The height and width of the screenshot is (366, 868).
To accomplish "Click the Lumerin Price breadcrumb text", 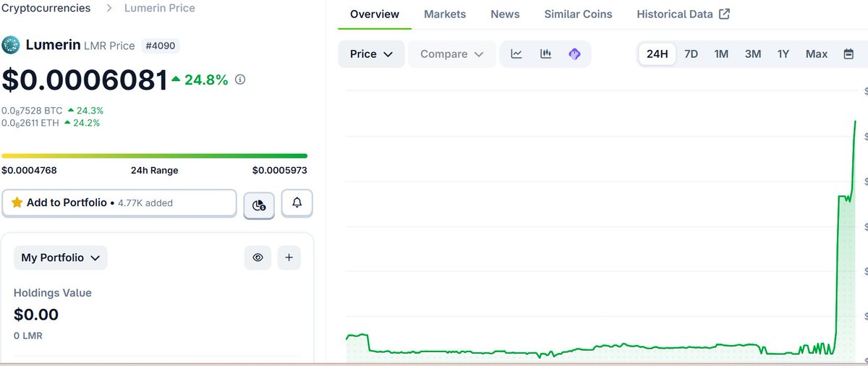I will (x=160, y=8).
